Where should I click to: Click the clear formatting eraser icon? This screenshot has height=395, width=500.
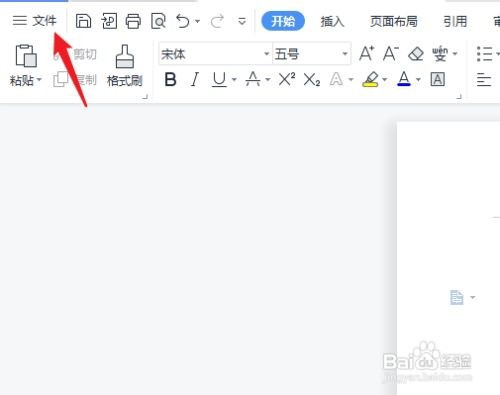(x=416, y=54)
